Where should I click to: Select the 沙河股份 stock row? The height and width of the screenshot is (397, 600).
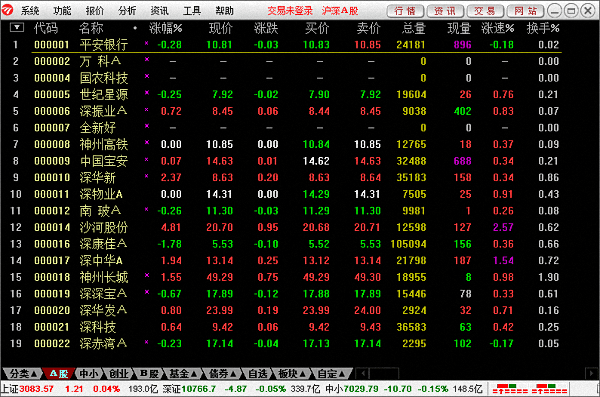pos(285,227)
